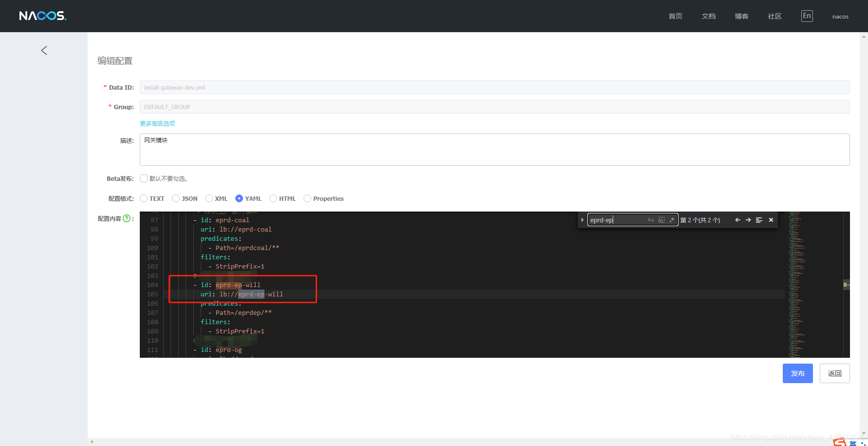Select the XML format radio button
The image size is (868, 446).
[x=209, y=198]
